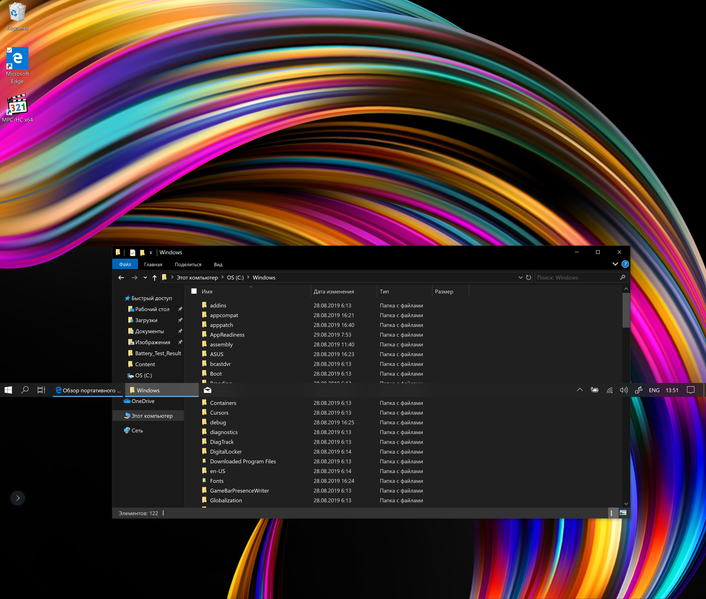Screen dimensions: 706x599
Task: Click the Back navigation arrow in Explorer
Action: point(121,277)
